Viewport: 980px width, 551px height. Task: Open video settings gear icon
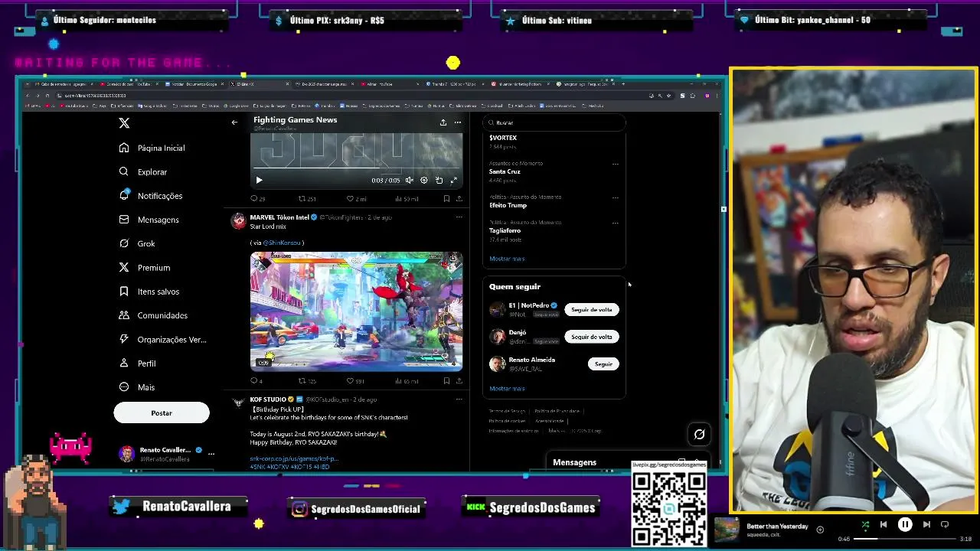point(424,181)
